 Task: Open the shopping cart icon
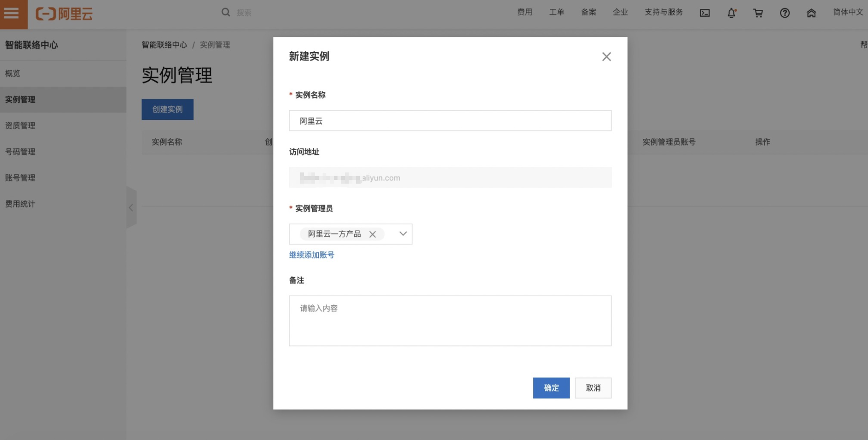tap(758, 13)
